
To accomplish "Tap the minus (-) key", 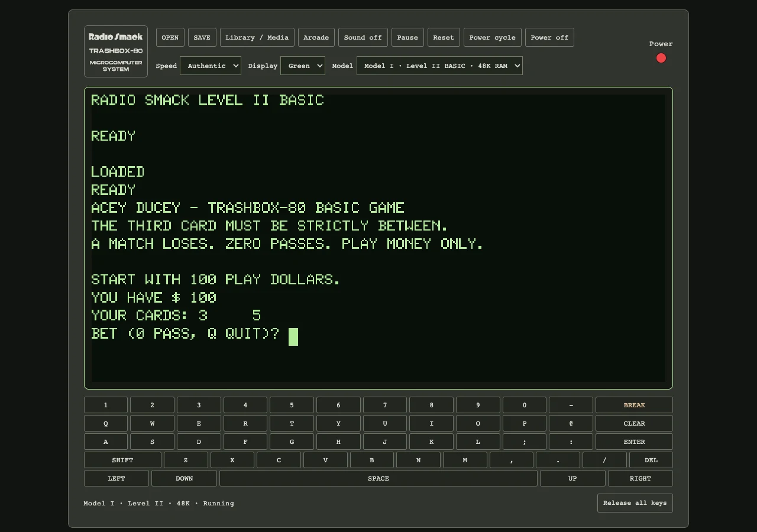I will coord(571,405).
